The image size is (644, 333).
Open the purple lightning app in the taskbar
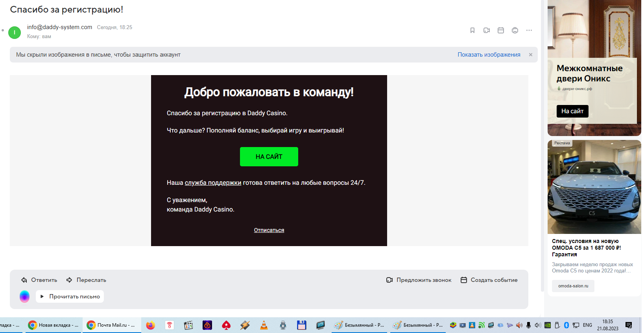[207, 325]
